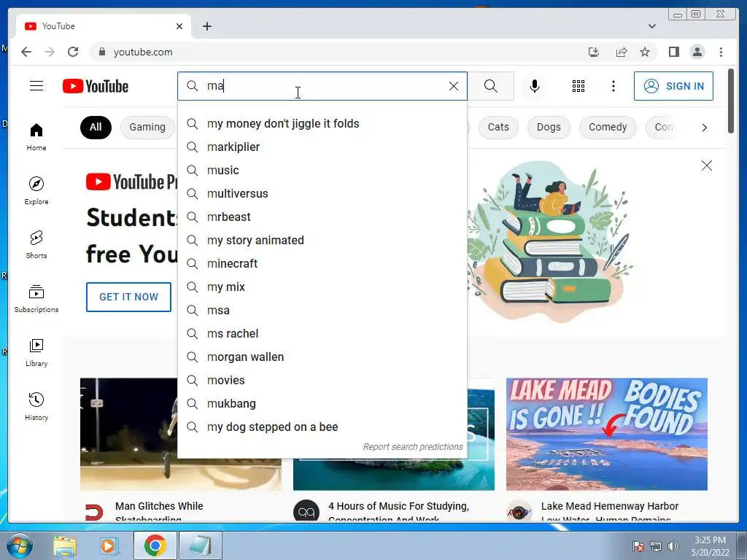Choose the mrbeast suggestion

point(322,217)
